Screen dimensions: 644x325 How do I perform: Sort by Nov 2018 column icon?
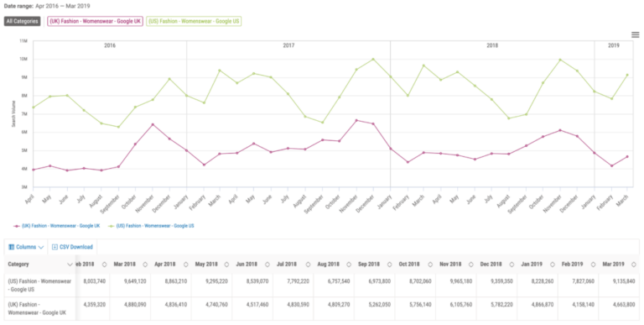[x=471, y=265]
